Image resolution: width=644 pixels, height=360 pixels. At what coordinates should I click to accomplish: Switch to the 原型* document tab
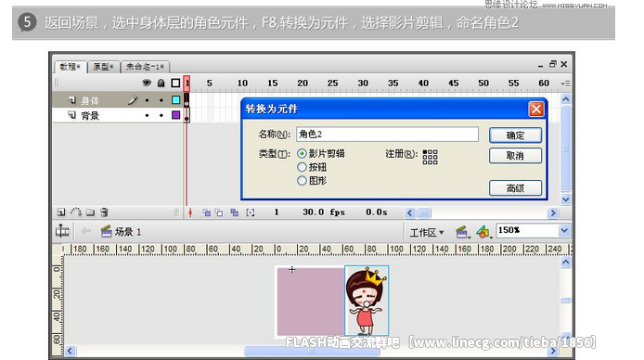tap(103, 67)
